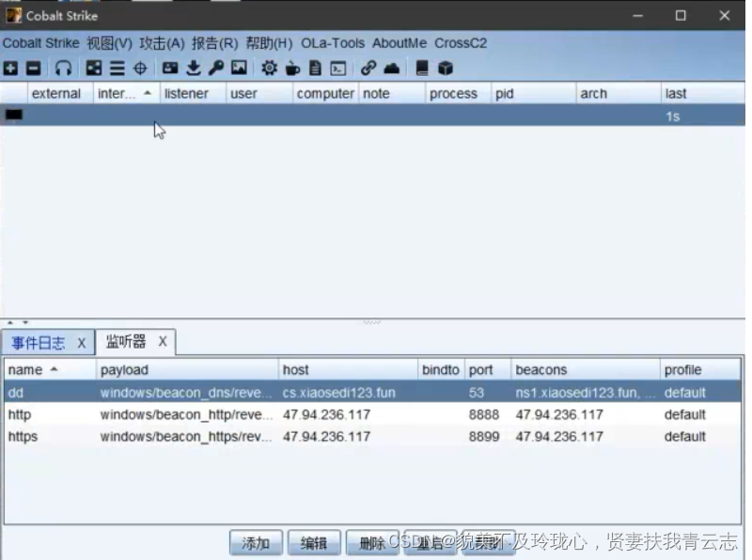Sort sessions by pid column
Image resolution: width=752 pixels, height=560 pixels.
534,94
